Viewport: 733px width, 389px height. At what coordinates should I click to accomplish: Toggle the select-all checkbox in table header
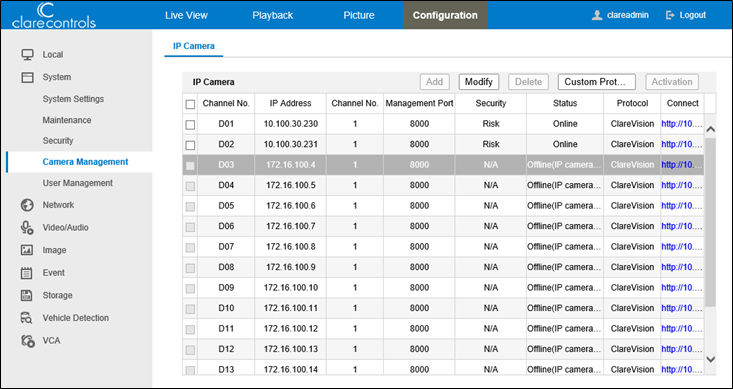[190, 104]
